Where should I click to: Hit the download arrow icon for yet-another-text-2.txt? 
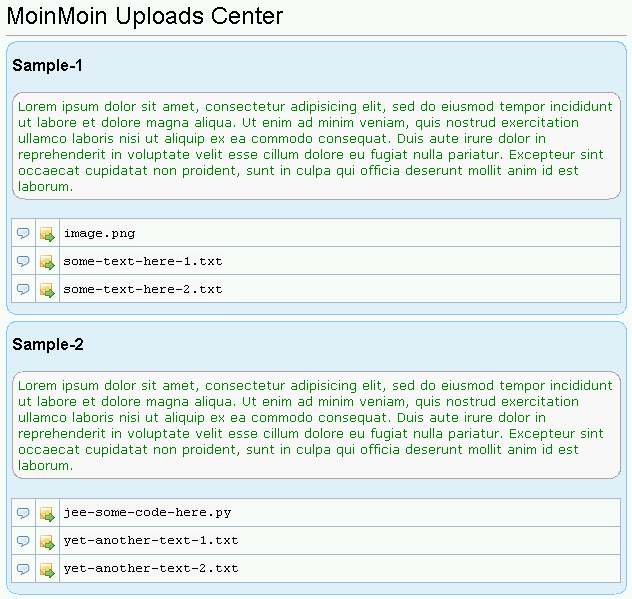click(47, 569)
